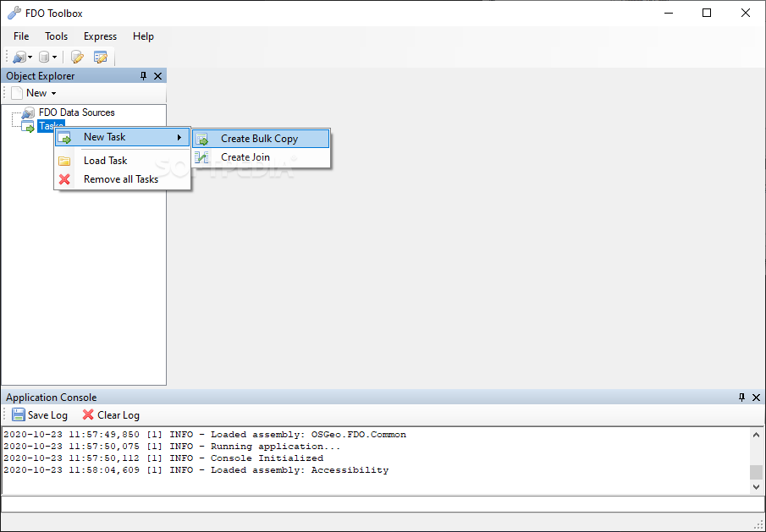Choose Remove all Tasks menu entry
The image size is (766, 532).
pyautogui.click(x=122, y=179)
